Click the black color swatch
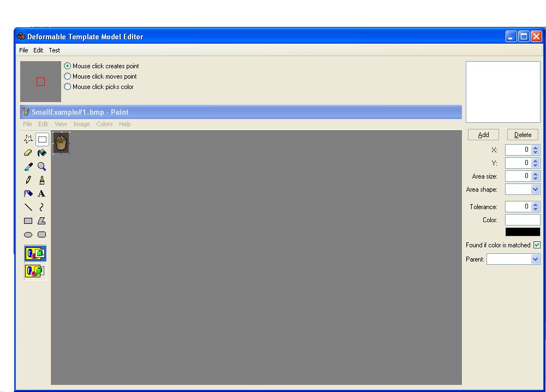Image resolution: width=546 pixels, height=392 pixels. 523,232
